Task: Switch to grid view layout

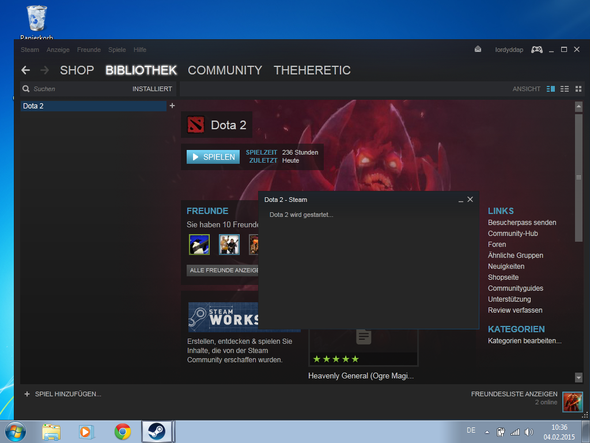Action: tap(578, 89)
